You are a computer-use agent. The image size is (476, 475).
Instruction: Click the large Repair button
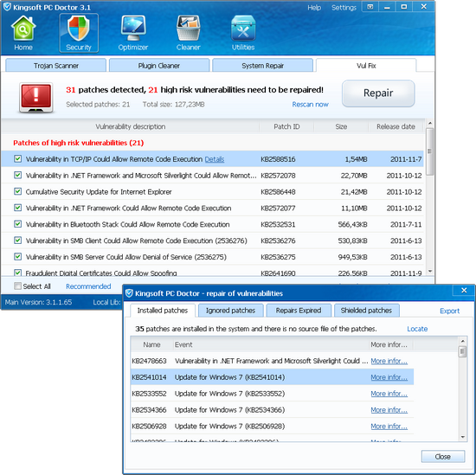pyautogui.click(x=378, y=93)
